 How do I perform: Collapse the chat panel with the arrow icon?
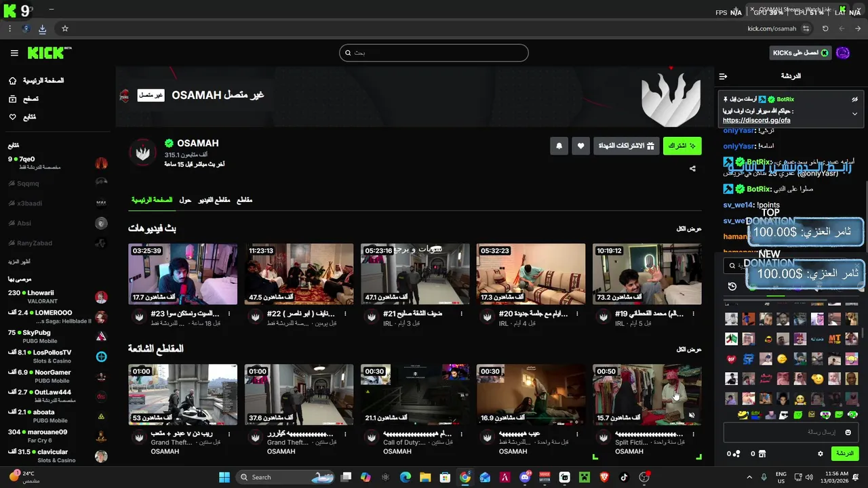tap(723, 76)
